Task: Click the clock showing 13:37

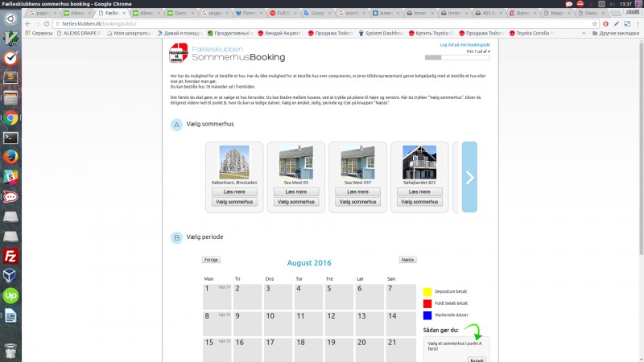Action: tap(625, 4)
